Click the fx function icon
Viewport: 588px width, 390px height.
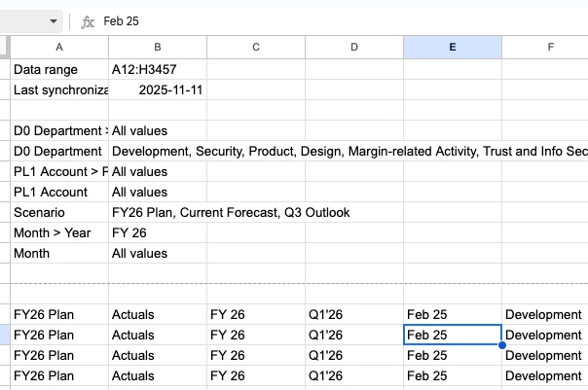pos(88,20)
